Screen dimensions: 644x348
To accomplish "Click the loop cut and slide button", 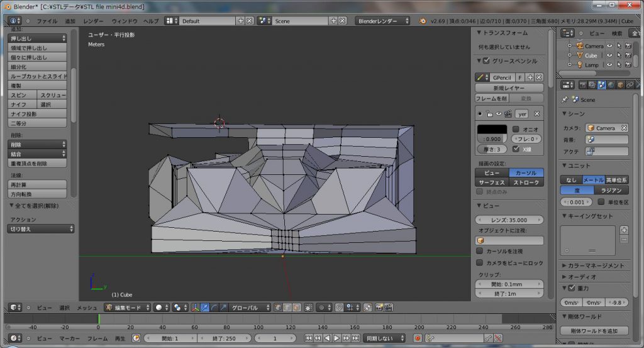I will 37,76.
